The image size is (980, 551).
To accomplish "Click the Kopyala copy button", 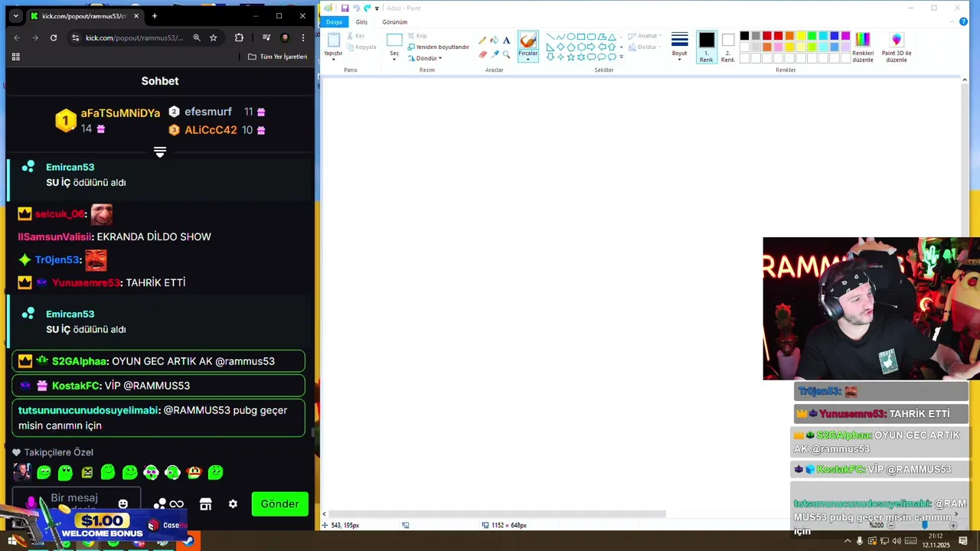I will click(361, 47).
